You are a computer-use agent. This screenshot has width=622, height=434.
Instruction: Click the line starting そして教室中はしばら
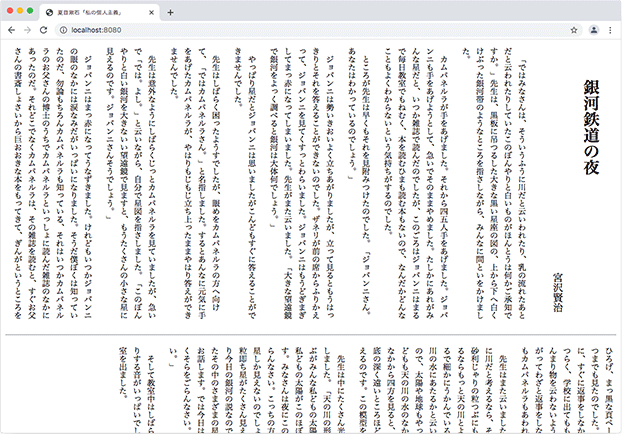pos(152,393)
